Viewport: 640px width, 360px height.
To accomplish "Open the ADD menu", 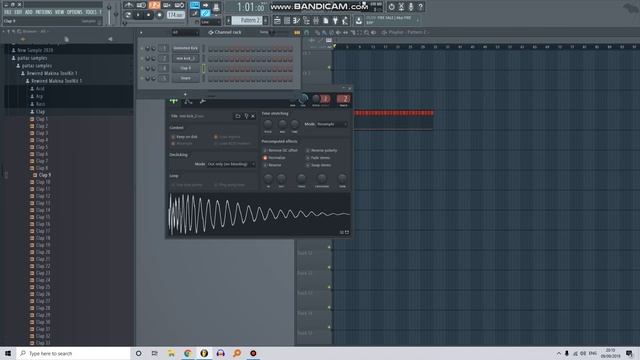I will coord(29,12).
